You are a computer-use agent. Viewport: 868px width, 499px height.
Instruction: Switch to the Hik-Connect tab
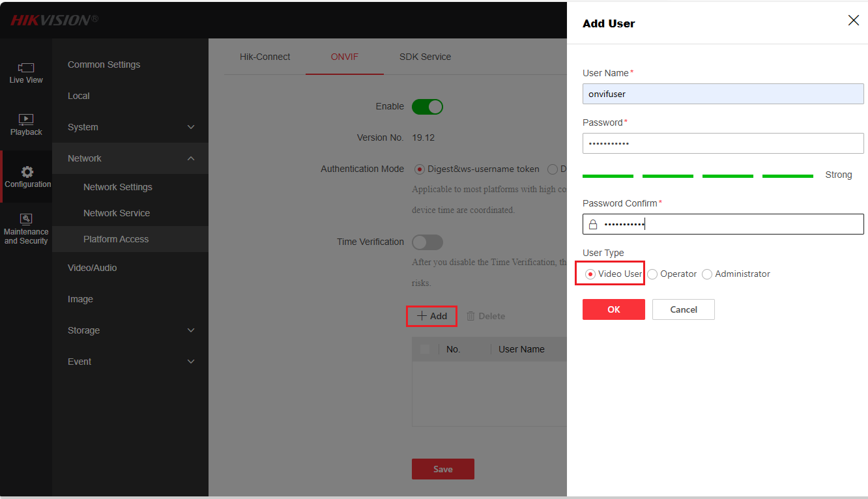click(x=265, y=57)
